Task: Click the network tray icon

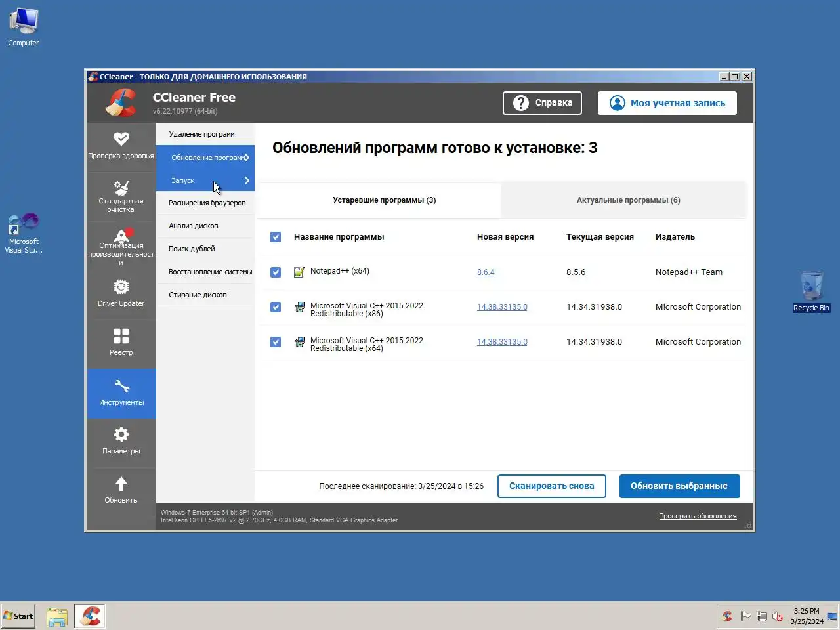Action: [x=761, y=616]
